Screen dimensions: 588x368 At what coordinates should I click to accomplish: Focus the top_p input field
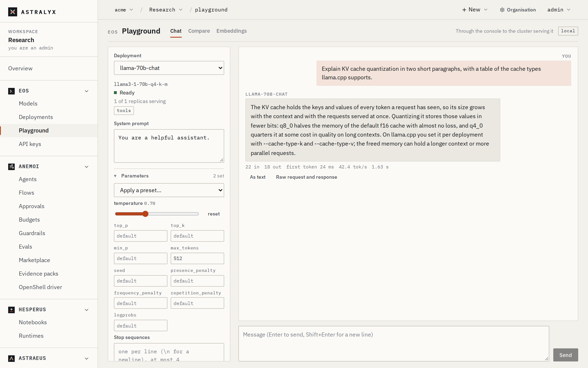point(140,236)
